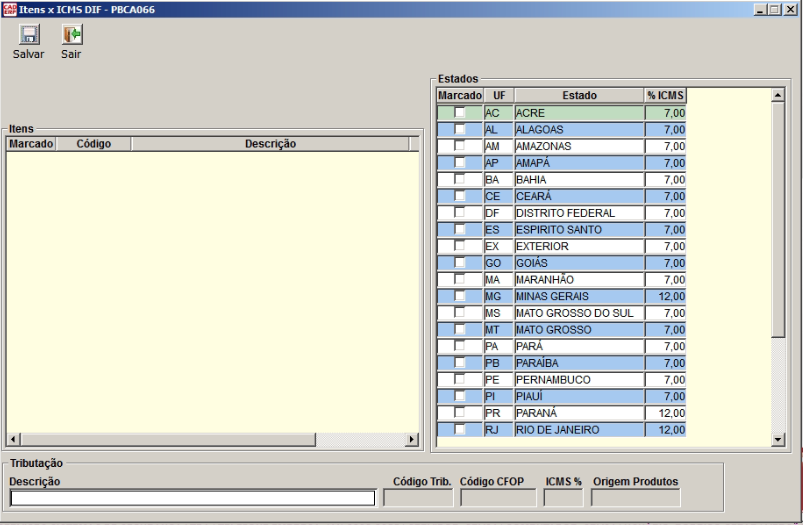Tick the ESPIRITO SANTO checkbox
Screen dimensions: 803x525
(x=459, y=229)
